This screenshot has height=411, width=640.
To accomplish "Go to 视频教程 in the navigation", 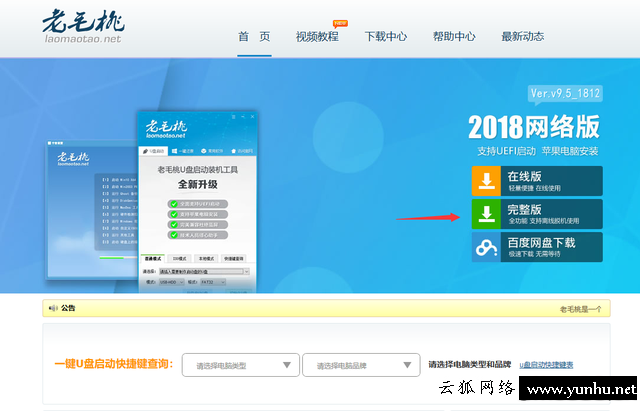I will (x=317, y=37).
